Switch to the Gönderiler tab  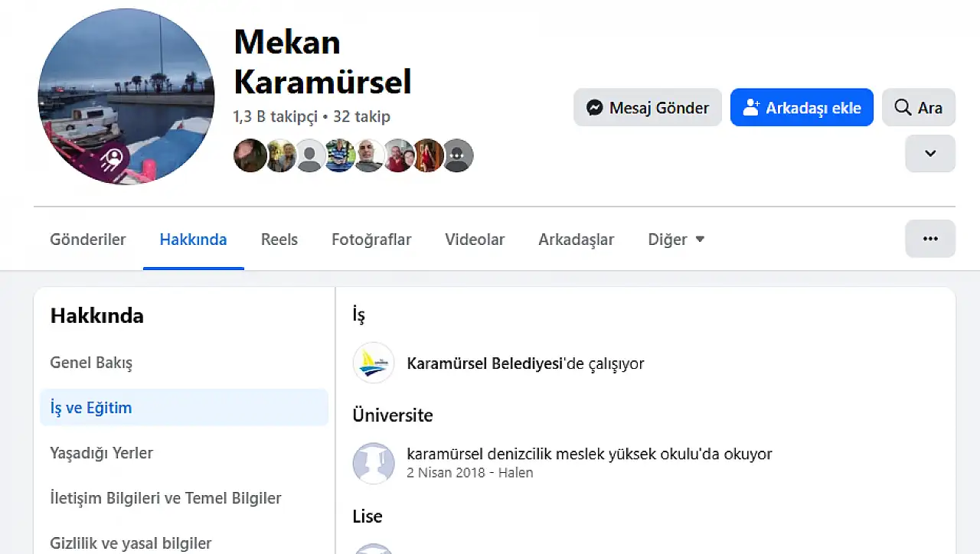point(88,240)
